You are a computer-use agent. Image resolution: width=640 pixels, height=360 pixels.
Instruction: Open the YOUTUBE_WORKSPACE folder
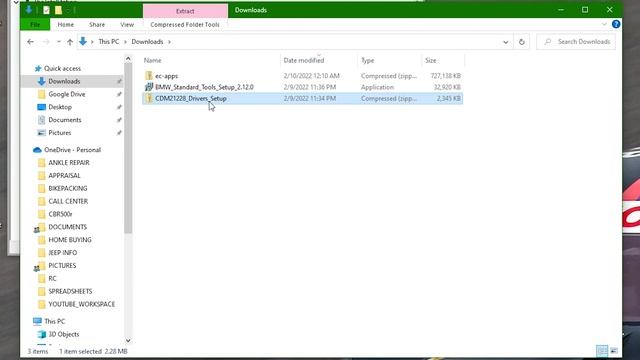[81, 304]
